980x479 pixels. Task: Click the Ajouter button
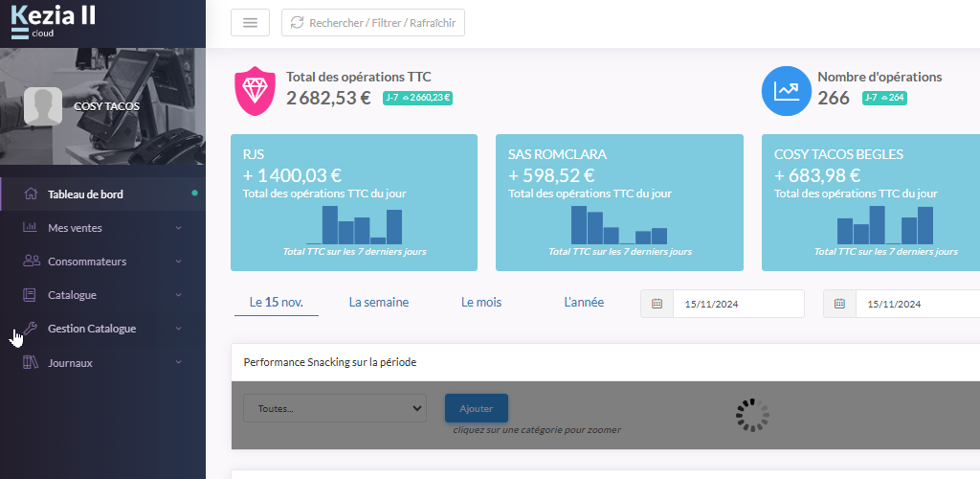point(477,408)
